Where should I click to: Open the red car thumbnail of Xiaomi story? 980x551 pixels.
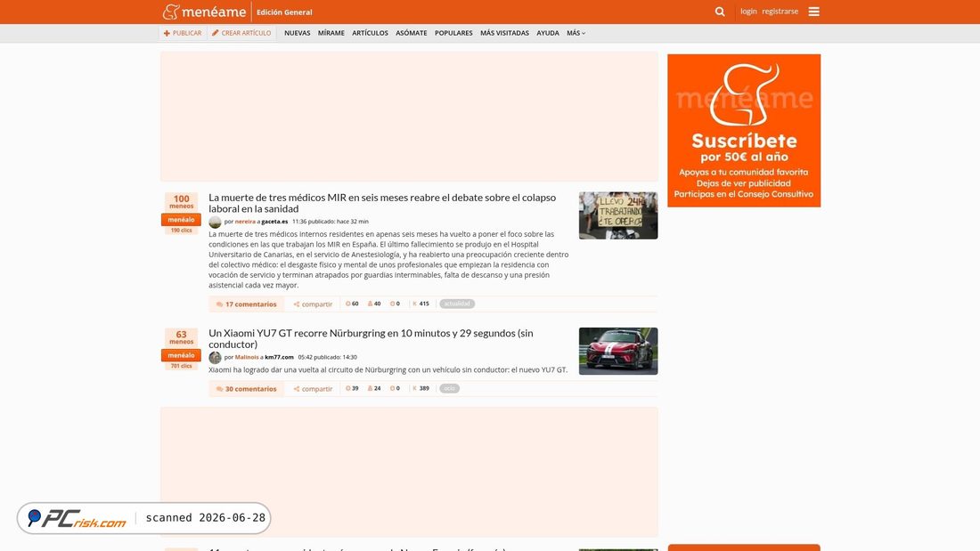point(618,351)
